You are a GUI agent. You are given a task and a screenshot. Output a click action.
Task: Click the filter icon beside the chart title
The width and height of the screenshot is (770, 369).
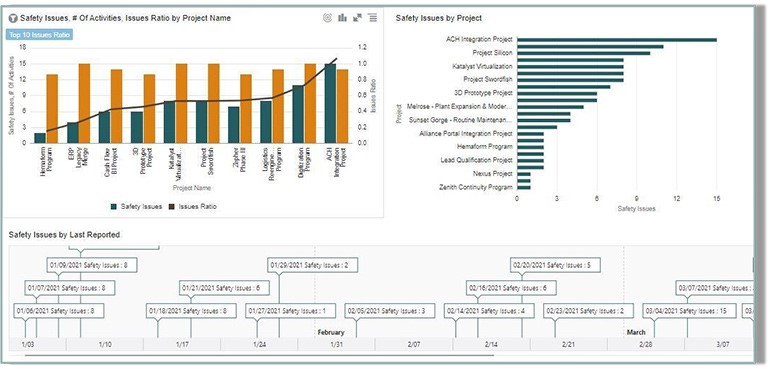tap(14, 18)
